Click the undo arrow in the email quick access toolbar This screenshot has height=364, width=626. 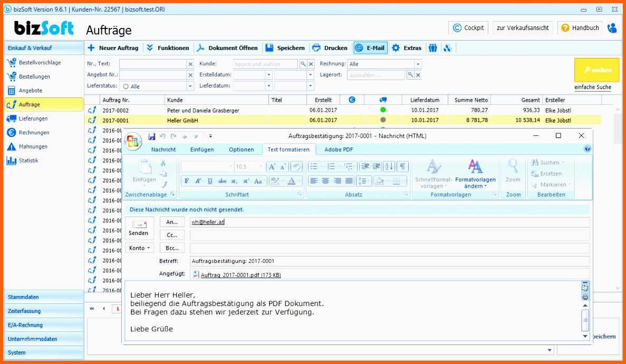(162, 136)
